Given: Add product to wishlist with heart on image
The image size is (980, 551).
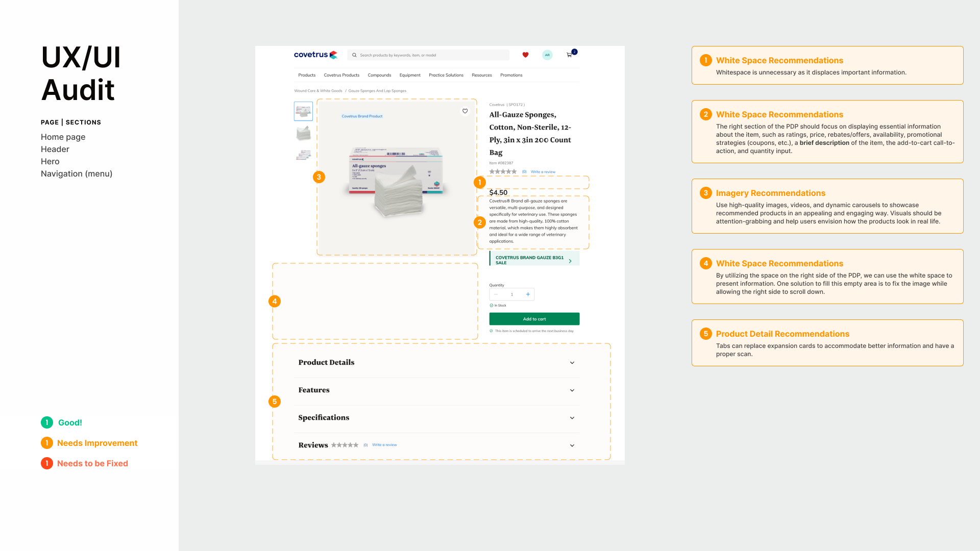Looking at the screenshot, I should [465, 111].
